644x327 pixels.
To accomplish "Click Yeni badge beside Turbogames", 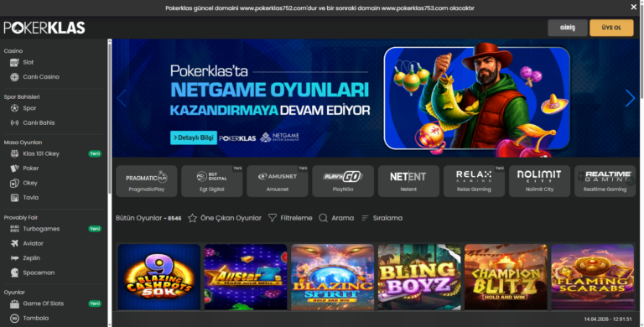I will click(x=95, y=229).
